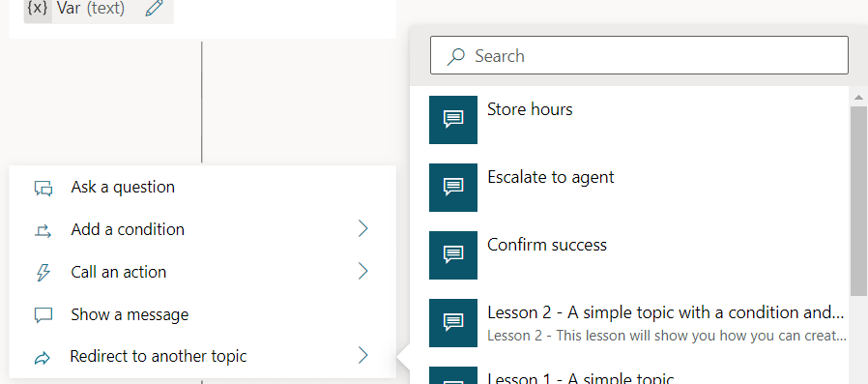This screenshot has width=868, height=384.
Task: Click the Show a message chat icon
Action: (x=43, y=315)
